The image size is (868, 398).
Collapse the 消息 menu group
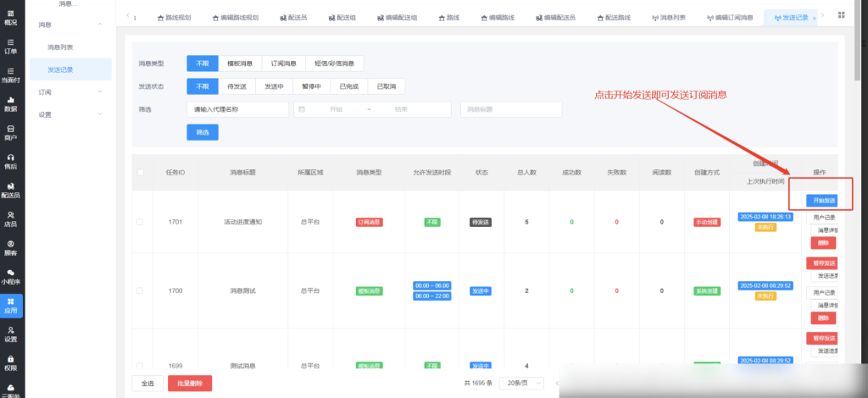point(100,25)
